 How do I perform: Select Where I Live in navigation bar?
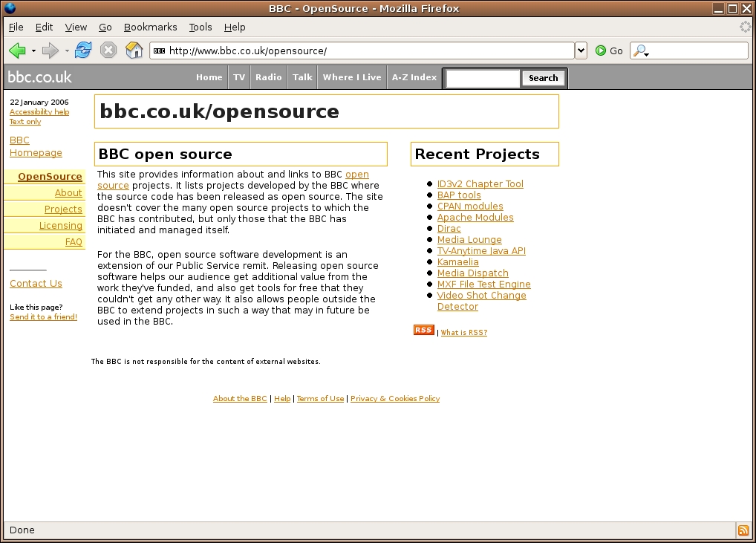click(x=352, y=77)
